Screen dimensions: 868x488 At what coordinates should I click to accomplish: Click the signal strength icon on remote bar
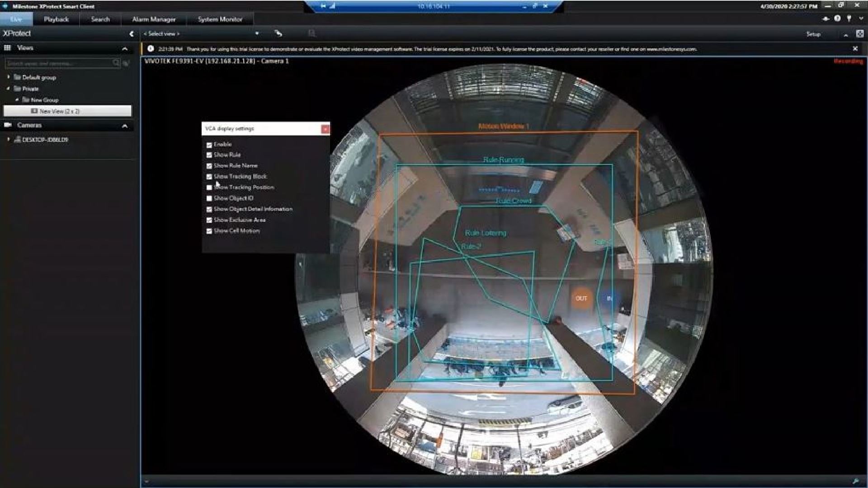point(332,6)
